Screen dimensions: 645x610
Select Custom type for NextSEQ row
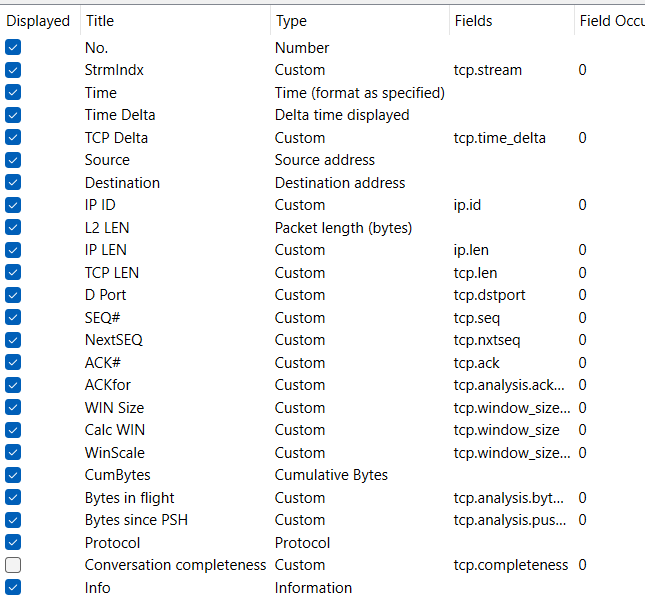[x=300, y=340]
